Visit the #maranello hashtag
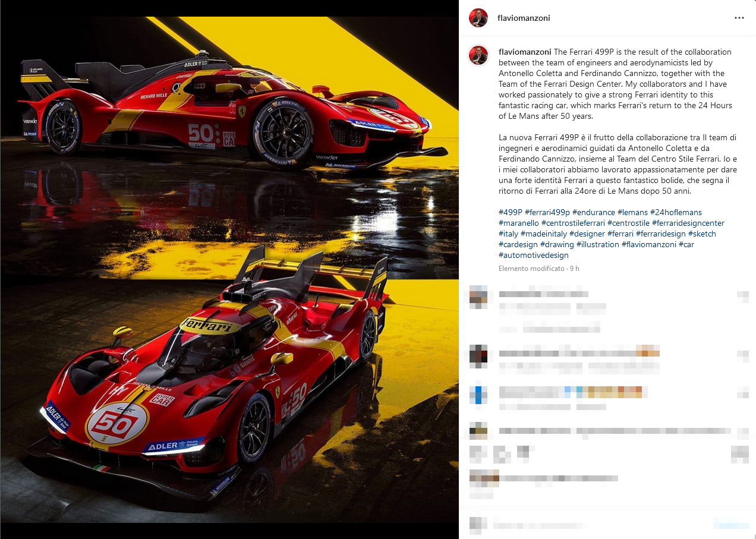This screenshot has width=756, height=539. point(519,223)
